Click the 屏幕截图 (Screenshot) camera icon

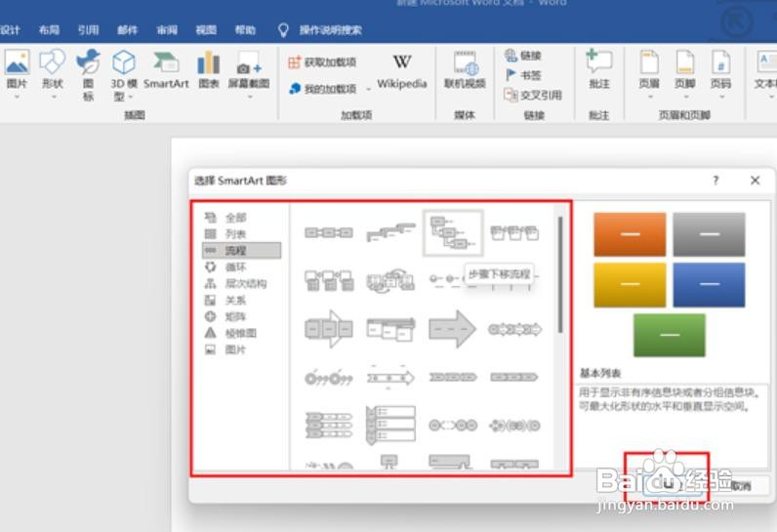coord(248,62)
